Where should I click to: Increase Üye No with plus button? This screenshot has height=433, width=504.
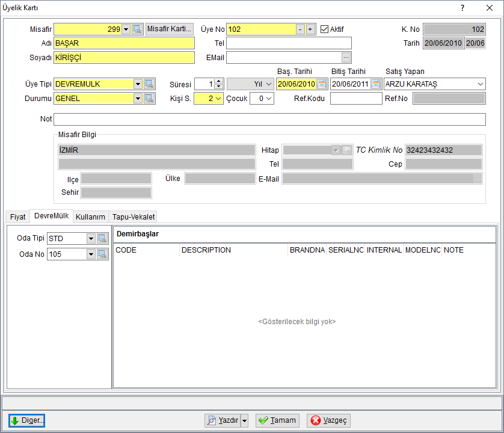310,29
